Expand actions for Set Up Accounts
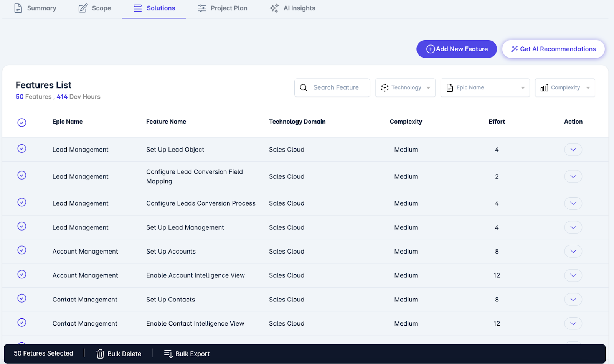Image resolution: width=614 pixels, height=364 pixels. (573, 251)
